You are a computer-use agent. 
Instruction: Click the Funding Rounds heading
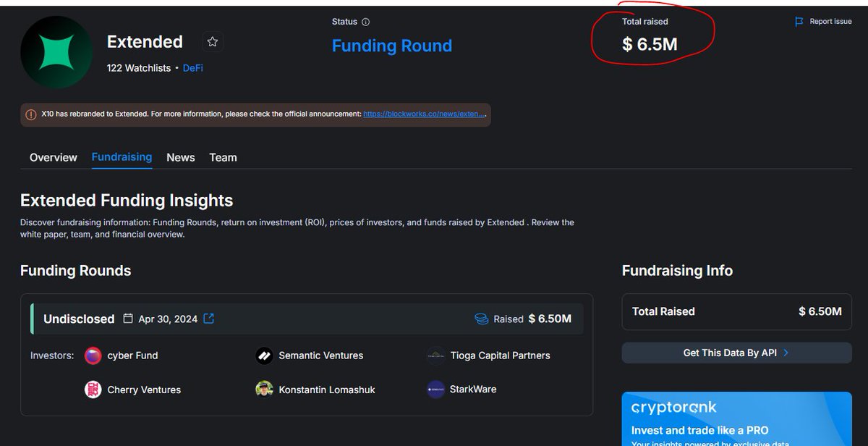[x=76, y=271]
